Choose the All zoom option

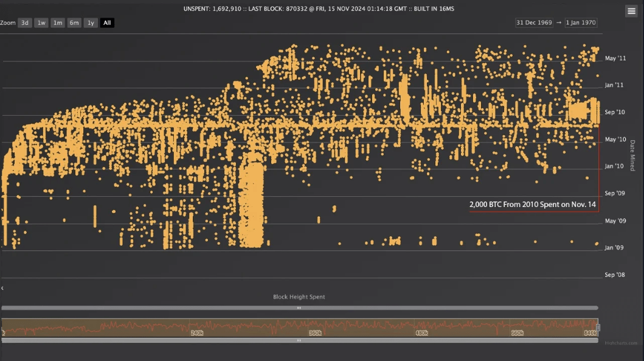[x=107, y=23]
